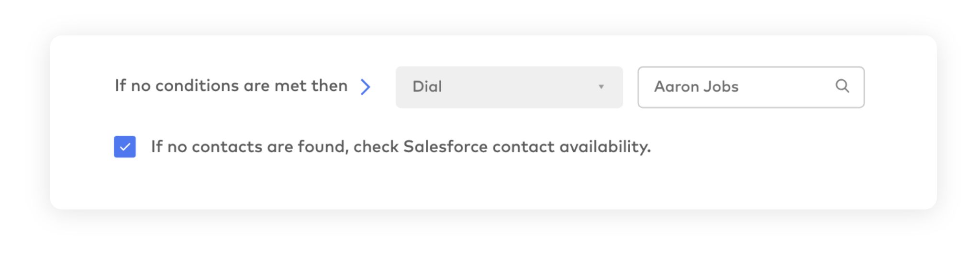
Task: Click the white checkmark icon
Action: (125, 147)
